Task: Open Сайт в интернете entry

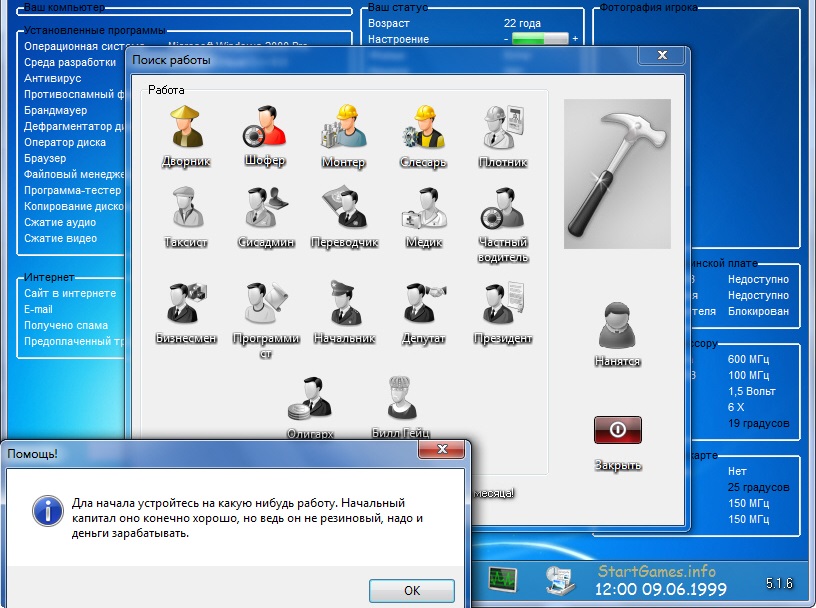Action: coord(70,293)
